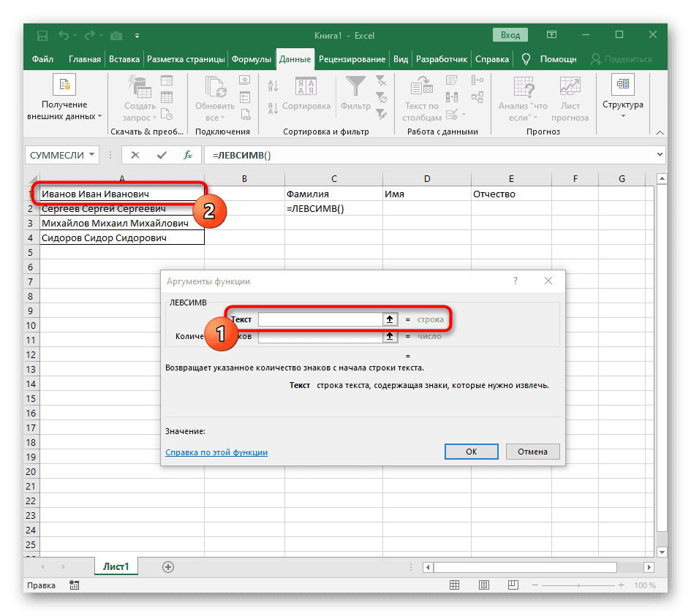This screenshot has width=691, height=616.
Task: Open the name box dropdown showing СУММЕСЛИ
Action: pos(92,154)
